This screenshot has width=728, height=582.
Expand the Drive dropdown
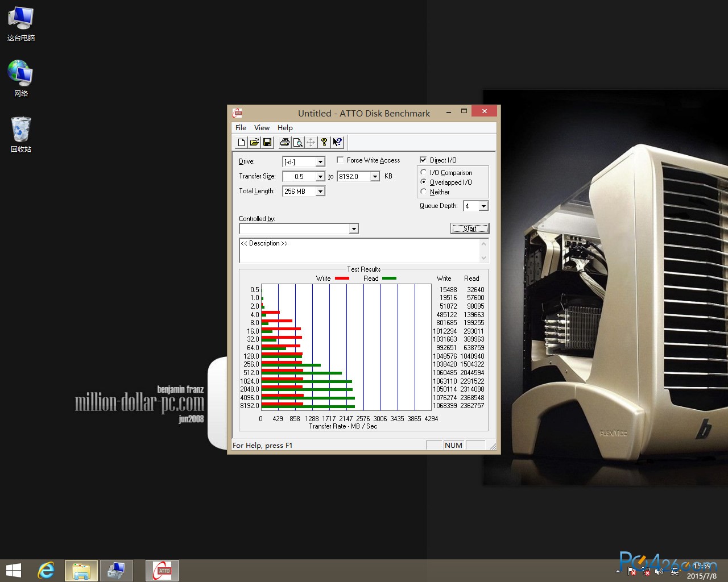(x=320, y=162)
